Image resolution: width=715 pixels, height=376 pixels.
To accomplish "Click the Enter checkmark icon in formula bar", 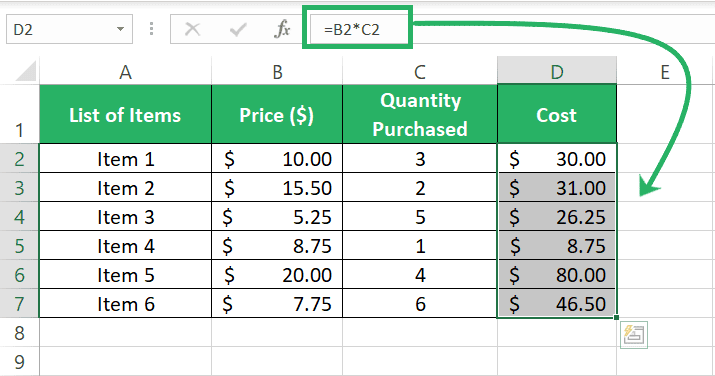I will point(238,30).
